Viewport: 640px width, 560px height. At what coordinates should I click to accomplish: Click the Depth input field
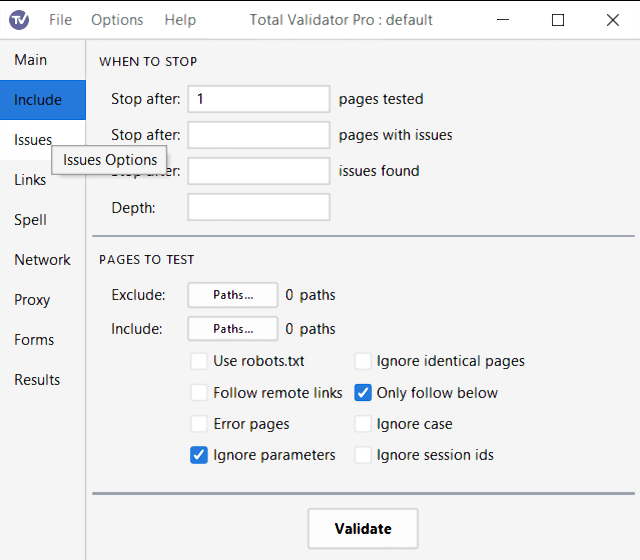[x=258, y=208]
